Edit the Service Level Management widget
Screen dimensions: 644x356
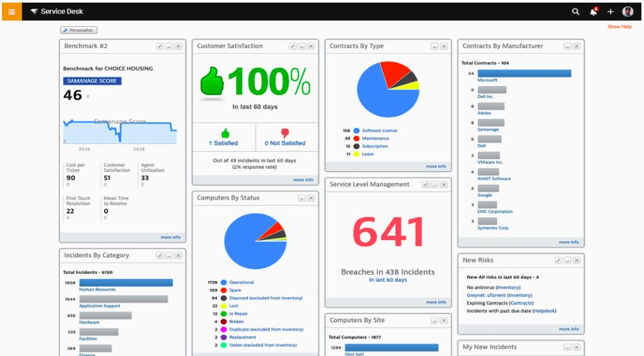point(425,185)
